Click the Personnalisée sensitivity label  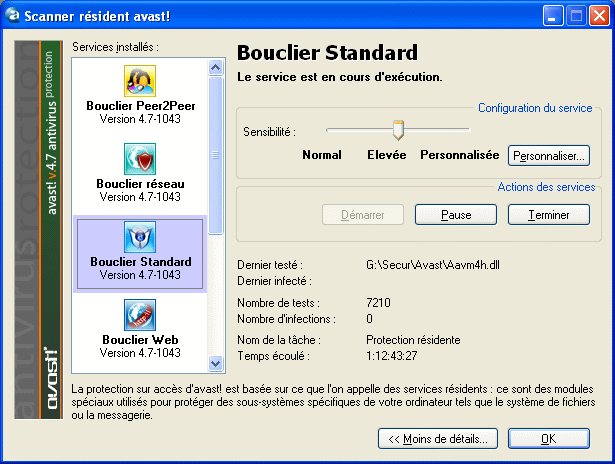[x=460, y=155]
